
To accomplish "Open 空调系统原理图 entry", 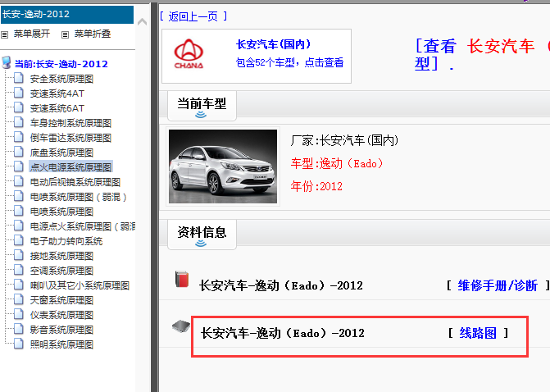I will [61, 271].
